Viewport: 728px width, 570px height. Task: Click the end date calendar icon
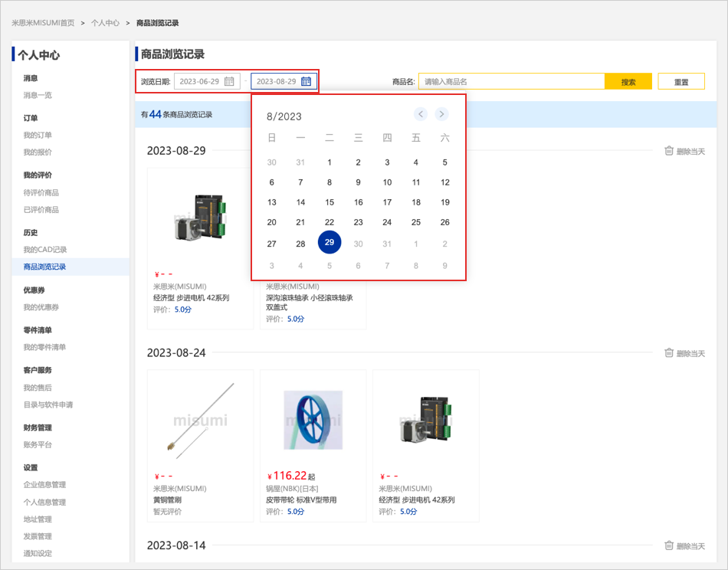(306, 81)
